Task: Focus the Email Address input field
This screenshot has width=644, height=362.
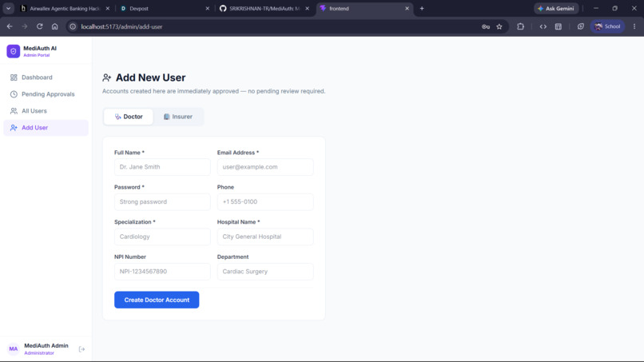Action: tap(265, 167)
